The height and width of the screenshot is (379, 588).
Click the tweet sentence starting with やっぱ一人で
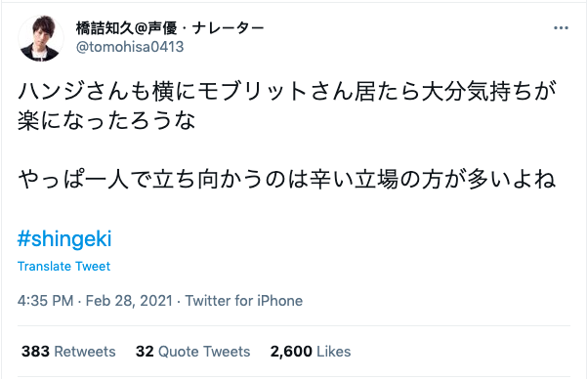[x=287, y=179]
